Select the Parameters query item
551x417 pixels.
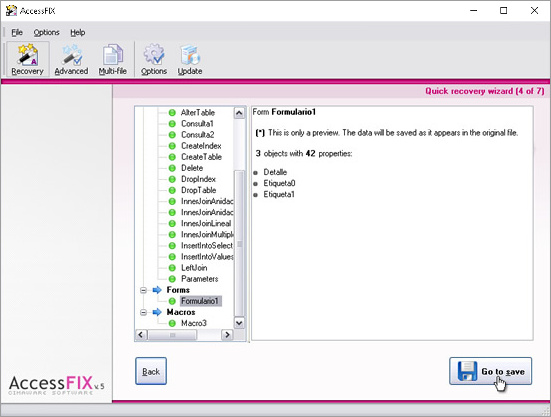(x=200, y=279)
